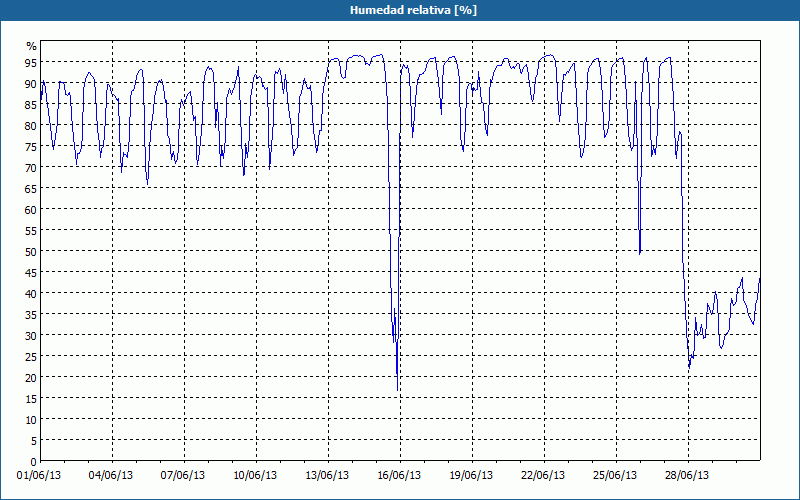
Task: Click the y-axis value 95
Action: tap(31, 63)
